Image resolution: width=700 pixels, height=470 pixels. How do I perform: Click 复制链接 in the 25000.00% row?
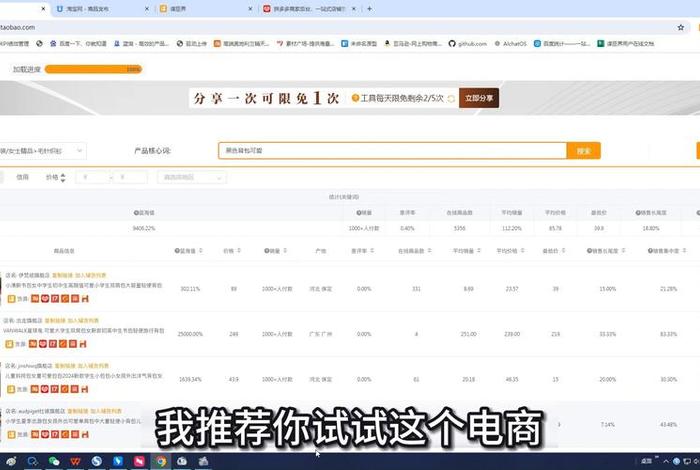[x=55, y=320]
